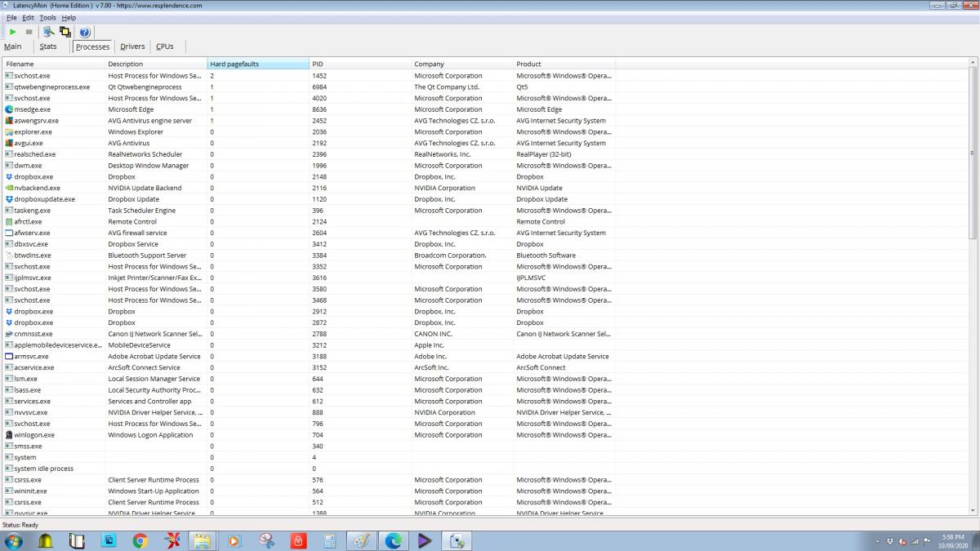Click the scrollbar up arrow of process list
The height and width of the screenshot is (551, 980).
click(973, 62)
